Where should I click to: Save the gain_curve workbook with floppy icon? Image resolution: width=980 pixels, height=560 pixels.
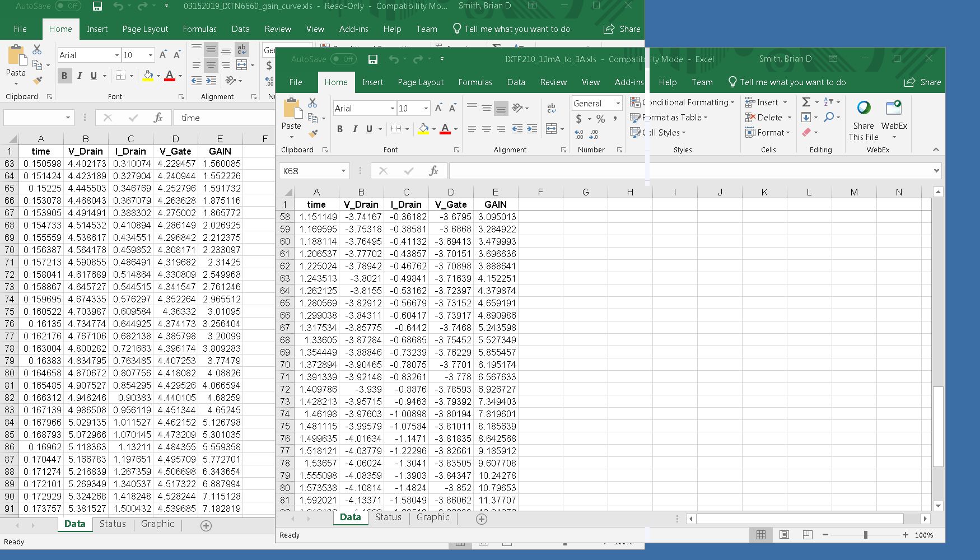[x=97, y=6]
